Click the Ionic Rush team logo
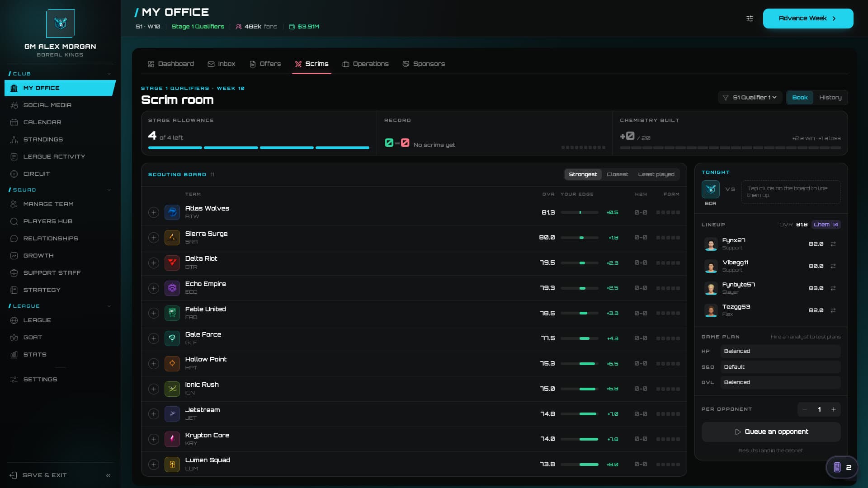This screenshot has height=488, width=868. (172, 389)
